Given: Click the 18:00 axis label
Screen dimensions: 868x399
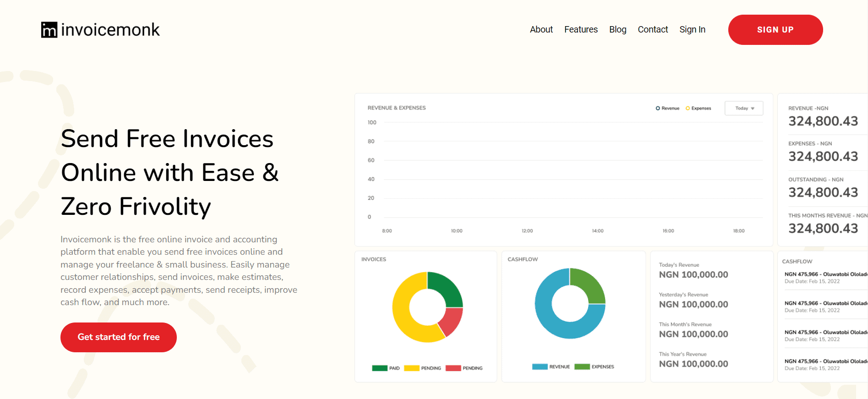Looking at the screenshot, I should 739,231.
